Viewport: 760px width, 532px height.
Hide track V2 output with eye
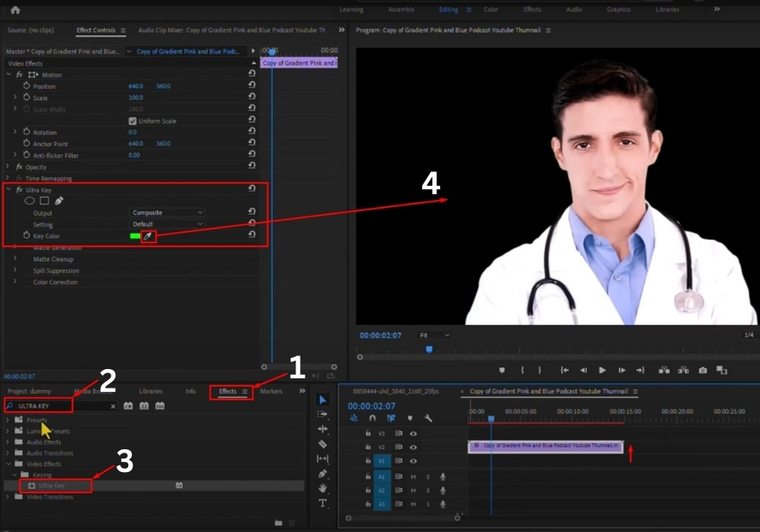pyautogui.click(x=414, y=448)
